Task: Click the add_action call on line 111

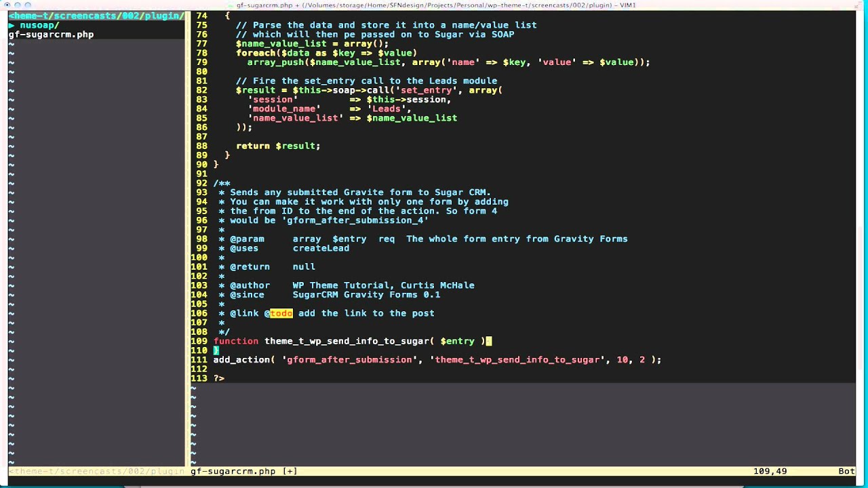Action: click(241, 360)
